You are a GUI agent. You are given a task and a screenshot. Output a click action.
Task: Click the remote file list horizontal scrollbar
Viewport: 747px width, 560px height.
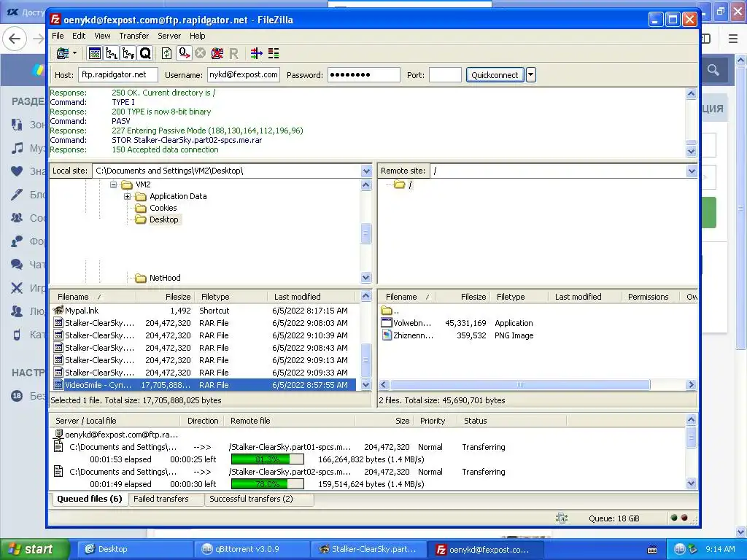tap(519, 385)
